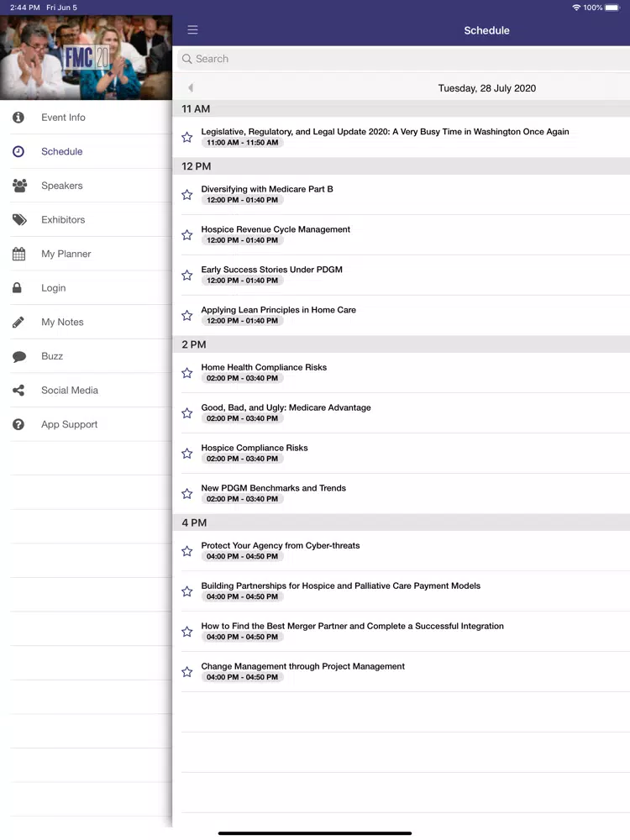Image resolution: width=630 pixels, height=840 pixels.
Task: Star Hospice Compliance Risks session
Action: coord(187,454)
